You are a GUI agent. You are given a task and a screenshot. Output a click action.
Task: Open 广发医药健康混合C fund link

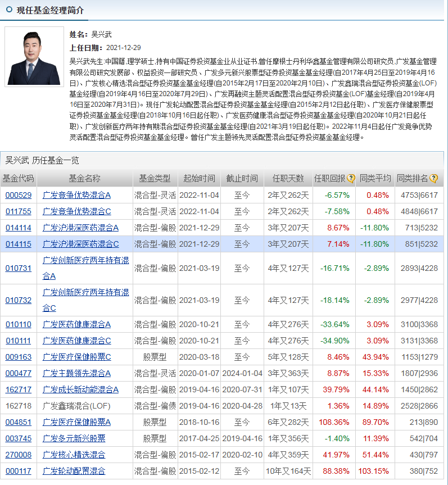(x=77, y=341)
